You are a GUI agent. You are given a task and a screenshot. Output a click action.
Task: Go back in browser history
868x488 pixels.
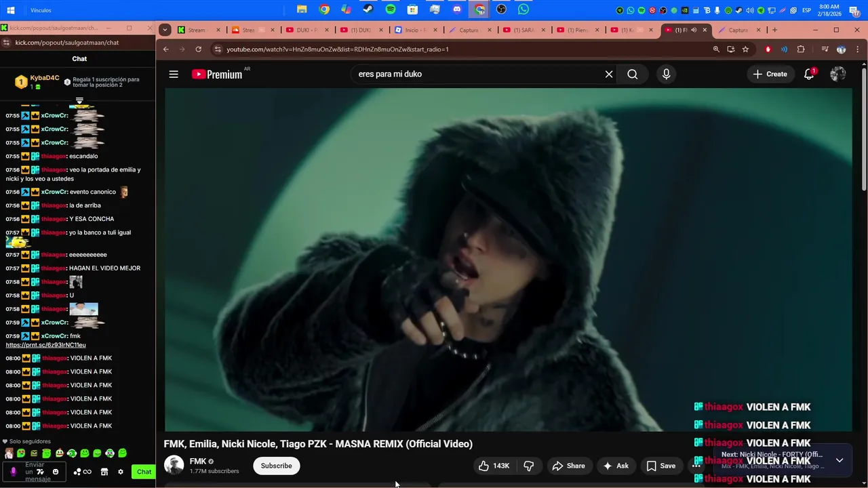coord(165,49)
